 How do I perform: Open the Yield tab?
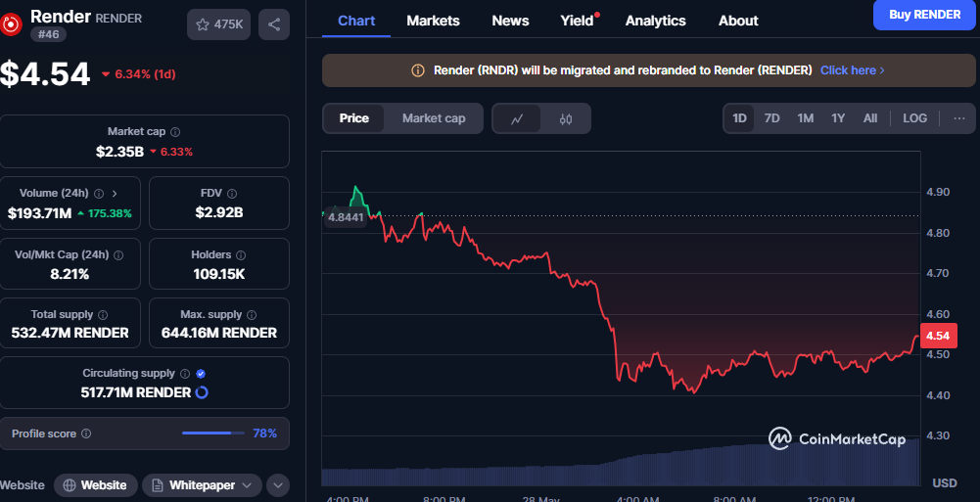577,21
